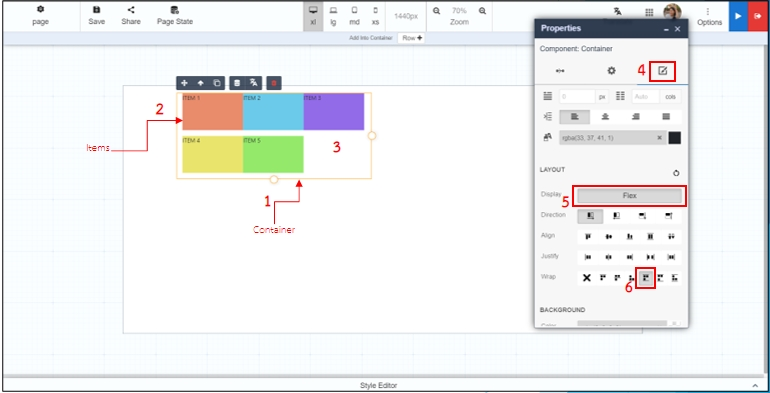Click the red delete button above container
The height and width of the screenshot is (393, 770).
click(x=274, y=83)
